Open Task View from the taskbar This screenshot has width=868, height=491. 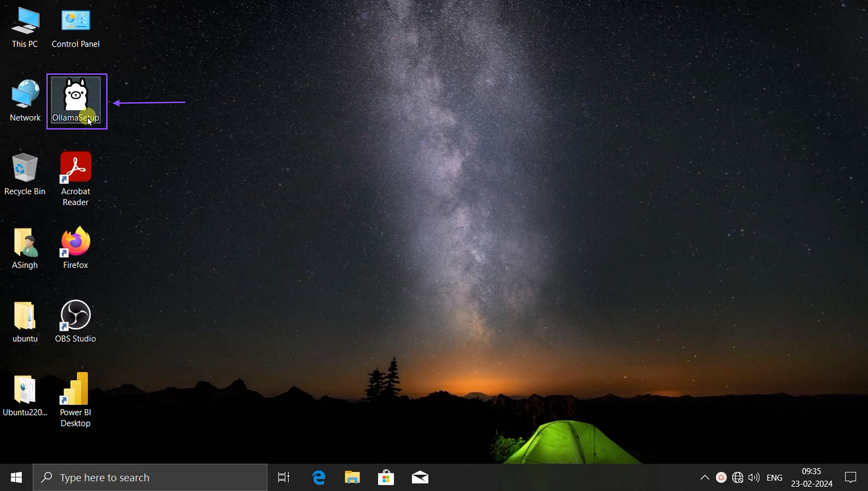point(284,477)
